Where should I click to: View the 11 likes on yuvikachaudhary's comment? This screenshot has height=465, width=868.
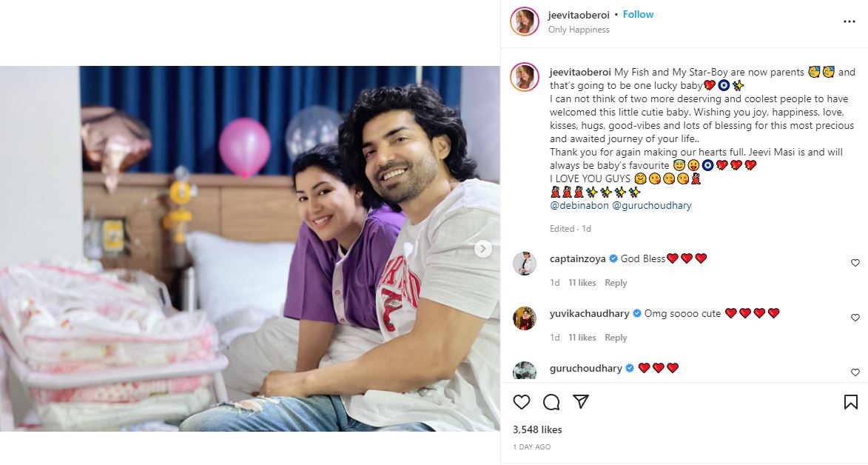pyautogui.click(x=582, y=338)
